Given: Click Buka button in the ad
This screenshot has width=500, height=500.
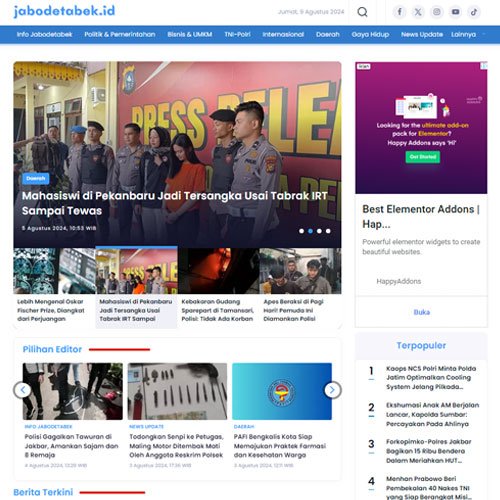Looking at the screenshot, I should (x=422, y=312).
